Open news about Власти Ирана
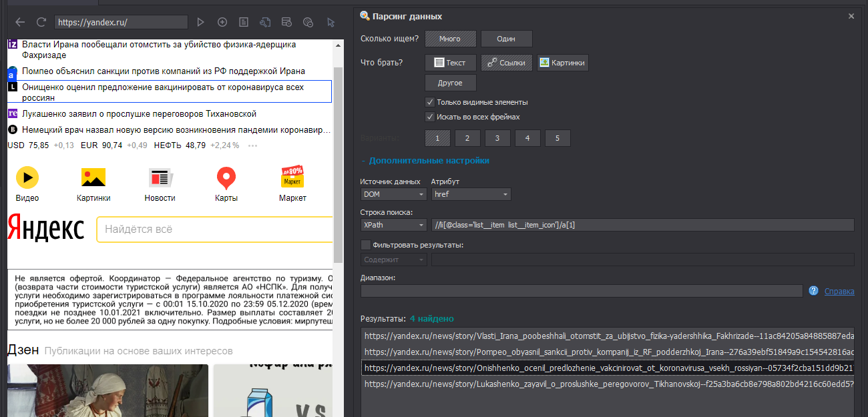The width and height of the screenshot is (868, 417). point(159,49)
